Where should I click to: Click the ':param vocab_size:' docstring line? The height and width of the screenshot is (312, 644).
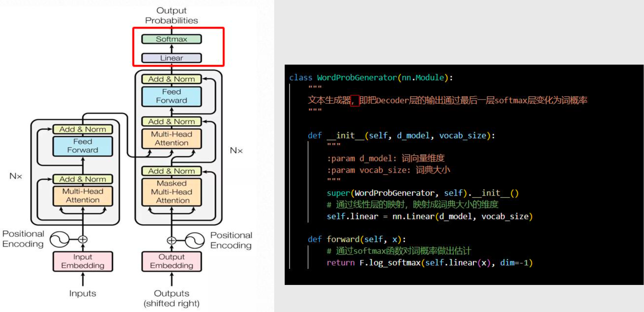(x=389, y=170)
